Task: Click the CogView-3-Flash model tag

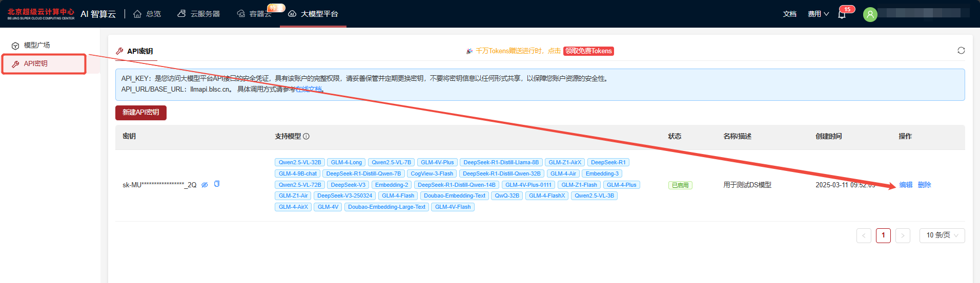Action: click(x=432, y=174)
